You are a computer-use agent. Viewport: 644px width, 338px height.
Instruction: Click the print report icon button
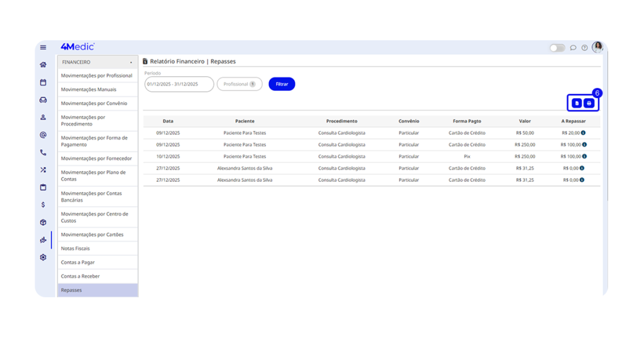[x=589, y=103]
